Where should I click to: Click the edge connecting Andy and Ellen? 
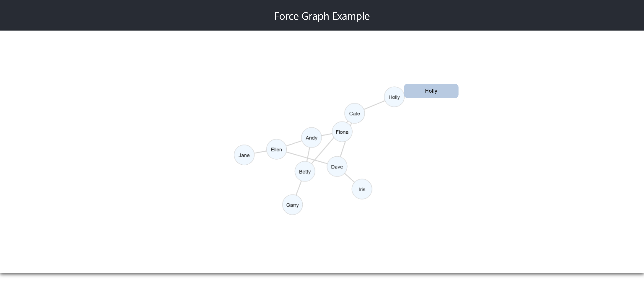[x=294, y=143]
